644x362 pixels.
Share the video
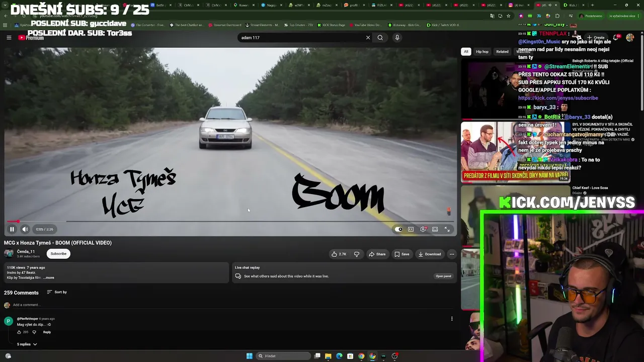pos(377,254)
